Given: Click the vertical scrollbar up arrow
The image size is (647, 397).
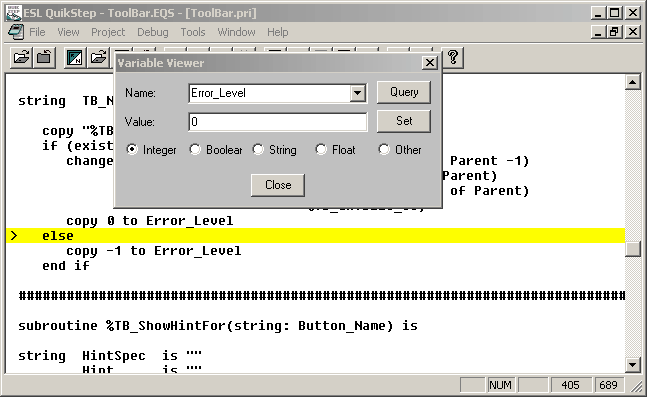Looking at the screenshot, I should (x=633, y=82).
